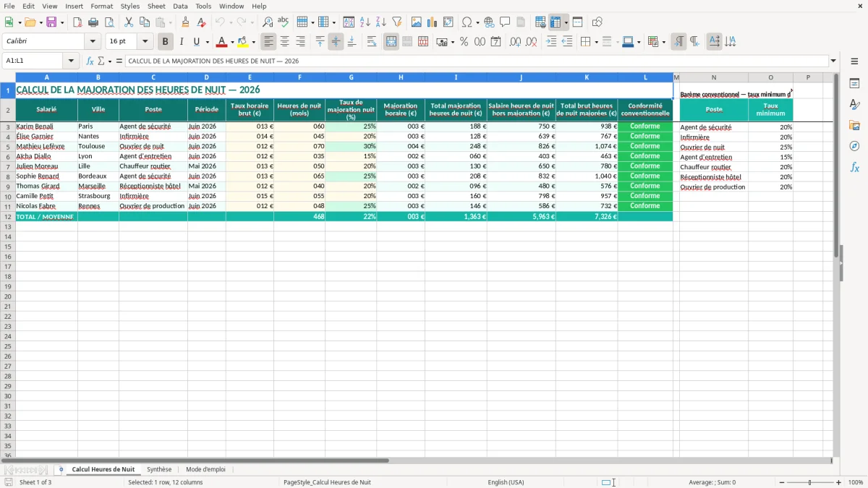Click zoom in plus button
The width and height of the screenshot is (868, 488).
pos(839,482)
